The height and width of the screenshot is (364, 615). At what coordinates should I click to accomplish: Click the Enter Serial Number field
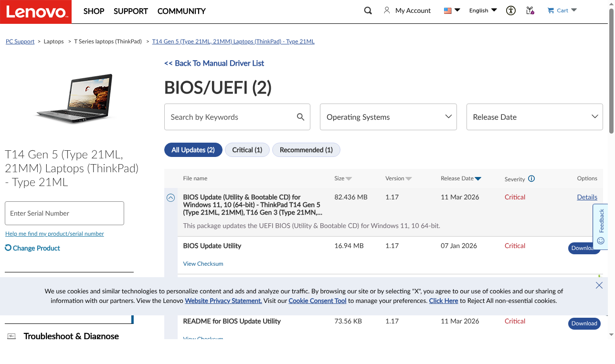(64, 213)
